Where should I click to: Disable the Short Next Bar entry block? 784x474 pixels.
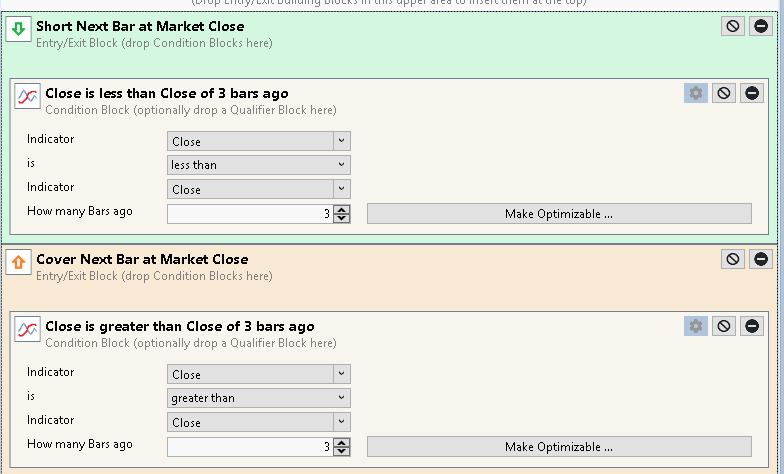tap(733, 26)
